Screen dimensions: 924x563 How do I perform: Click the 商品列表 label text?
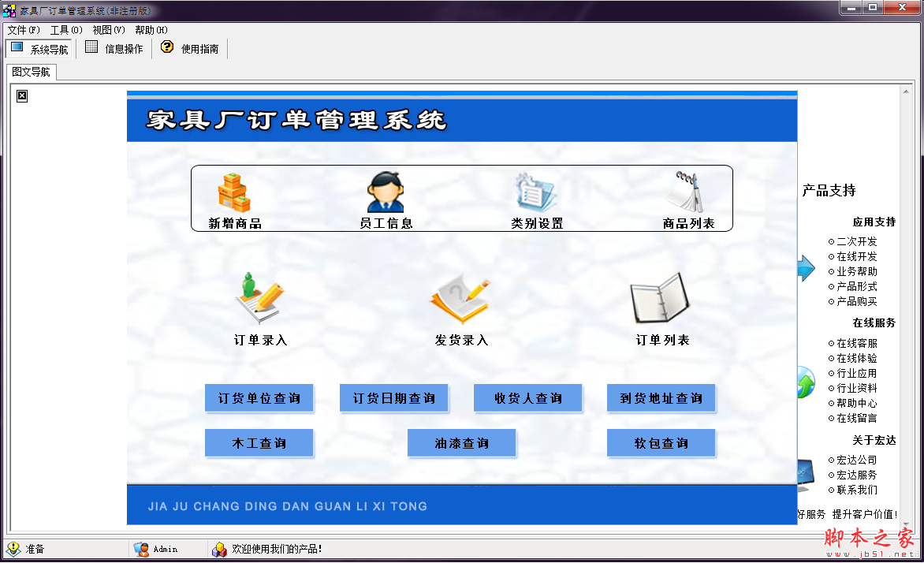688,223
